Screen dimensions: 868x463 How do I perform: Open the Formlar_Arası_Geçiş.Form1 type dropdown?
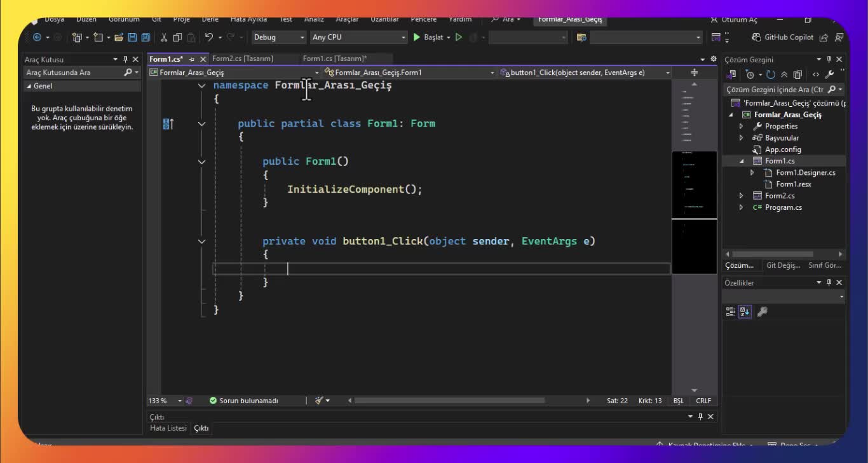pyautogui.click(x=409, y=73)
